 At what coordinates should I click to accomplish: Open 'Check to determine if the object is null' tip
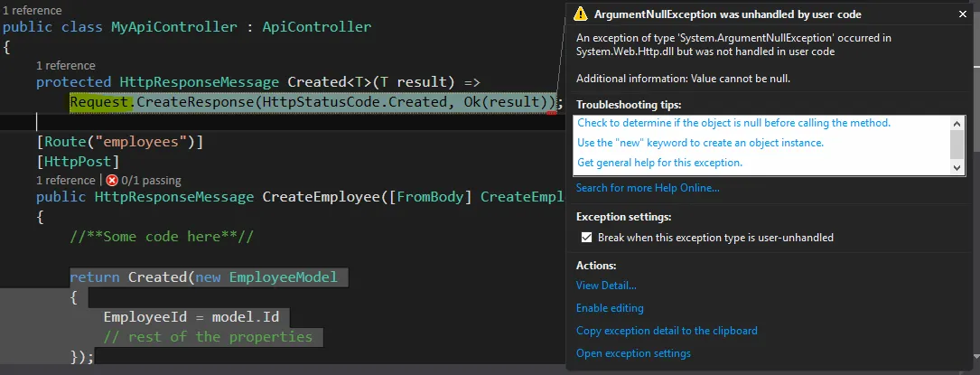(x=733, y=123)
